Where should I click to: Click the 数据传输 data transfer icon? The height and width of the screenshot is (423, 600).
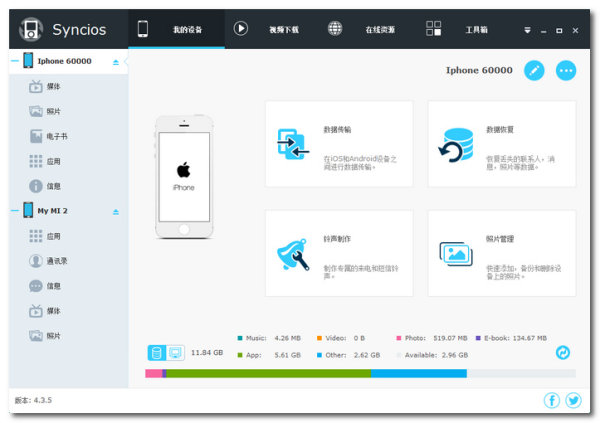tap(293, 145)
